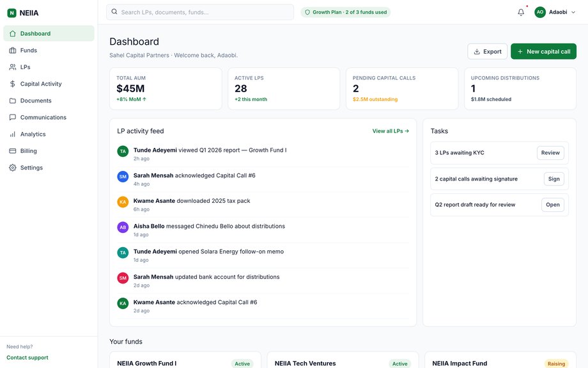Open the Q2 report draft
The image size is (588, 368).
[552, 205]
